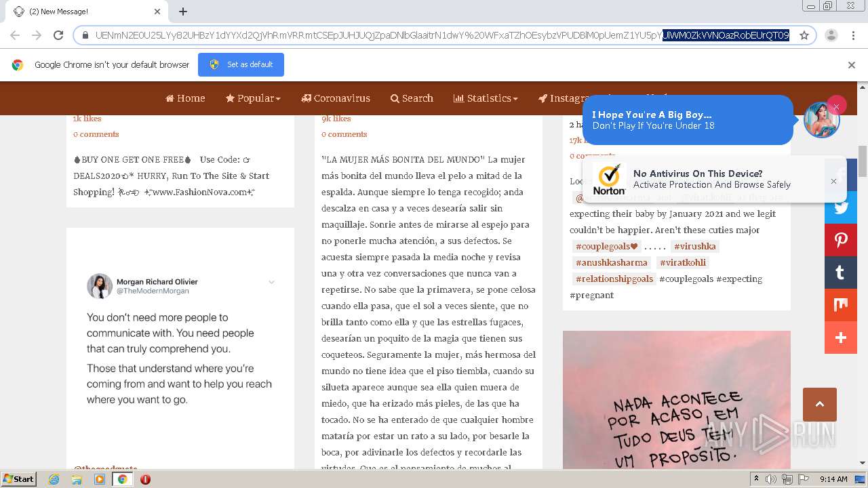Viewport: 868px width, 488px height.
Task: Open Chrome's three-dot menu
Action: [x=852, y=35]
